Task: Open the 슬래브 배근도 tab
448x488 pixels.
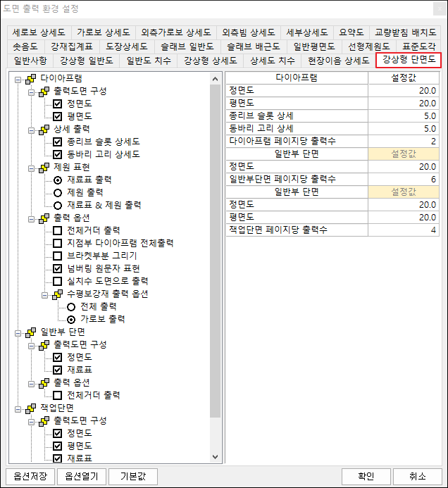Action: [254, 46]
